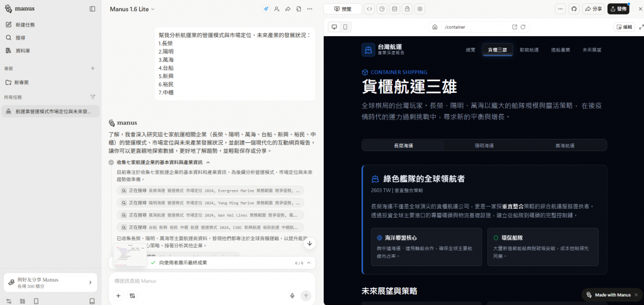Switch to the 預覽 preview tab
644x305 pixels.
pos(343,9)
